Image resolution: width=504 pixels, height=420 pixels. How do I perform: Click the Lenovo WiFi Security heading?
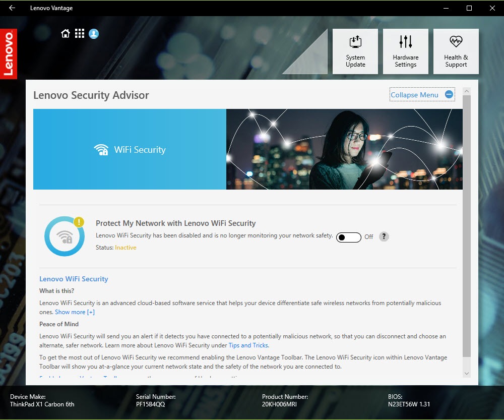(x=74, y=279)
